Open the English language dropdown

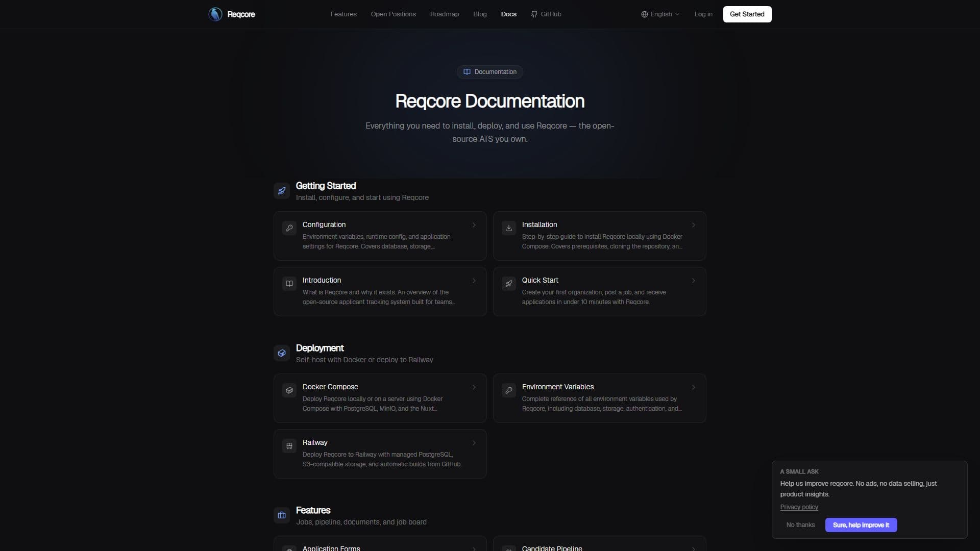660,14
